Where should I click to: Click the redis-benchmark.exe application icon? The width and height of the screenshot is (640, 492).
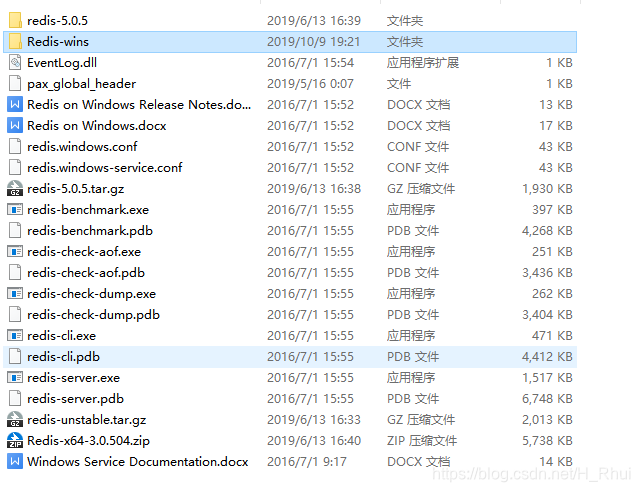coord(15,209)
